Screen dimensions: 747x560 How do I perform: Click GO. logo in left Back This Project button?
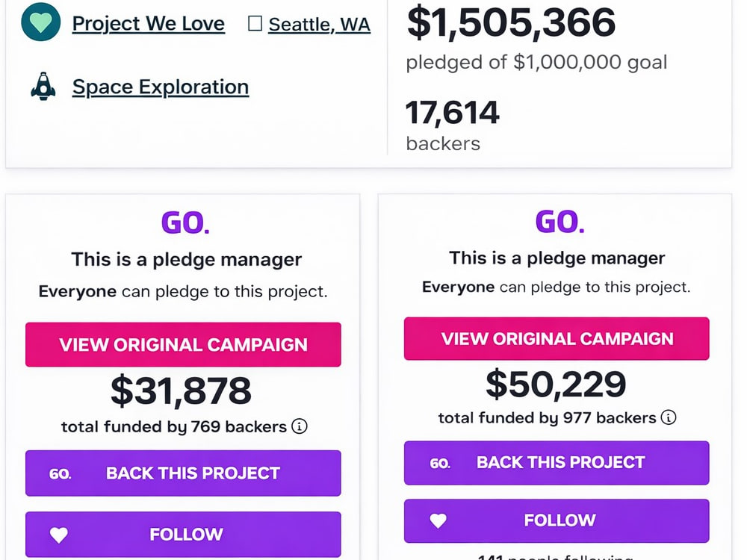(60, 474)
